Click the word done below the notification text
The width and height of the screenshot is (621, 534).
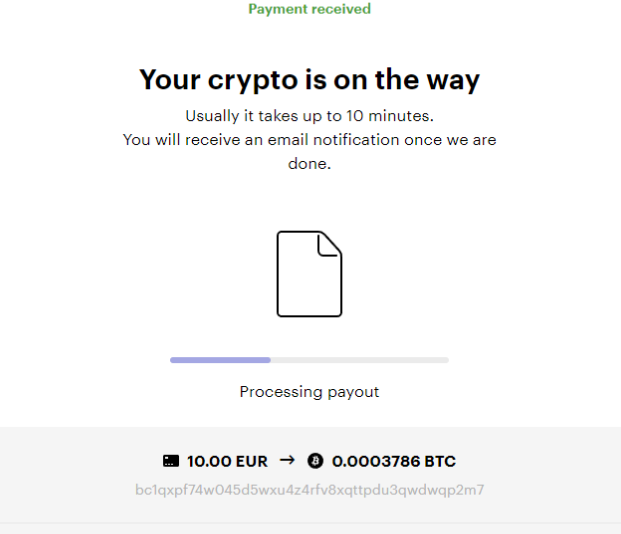pyautogui.click(x=309, y=163)
